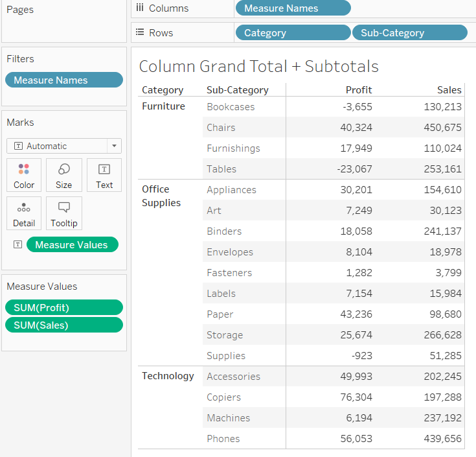Screen dimensions: 476x457
Task: Click Bookcases profit value -3,655
Action: pos(357,107)
